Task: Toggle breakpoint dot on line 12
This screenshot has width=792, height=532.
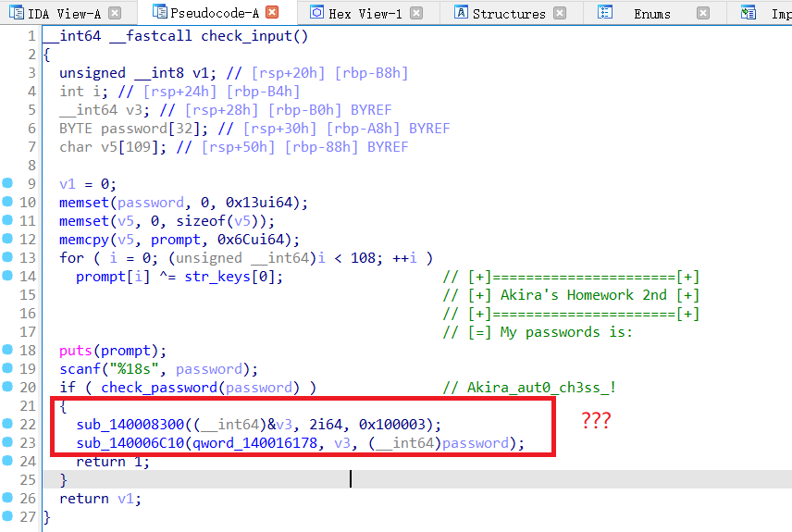Action: 7,239
